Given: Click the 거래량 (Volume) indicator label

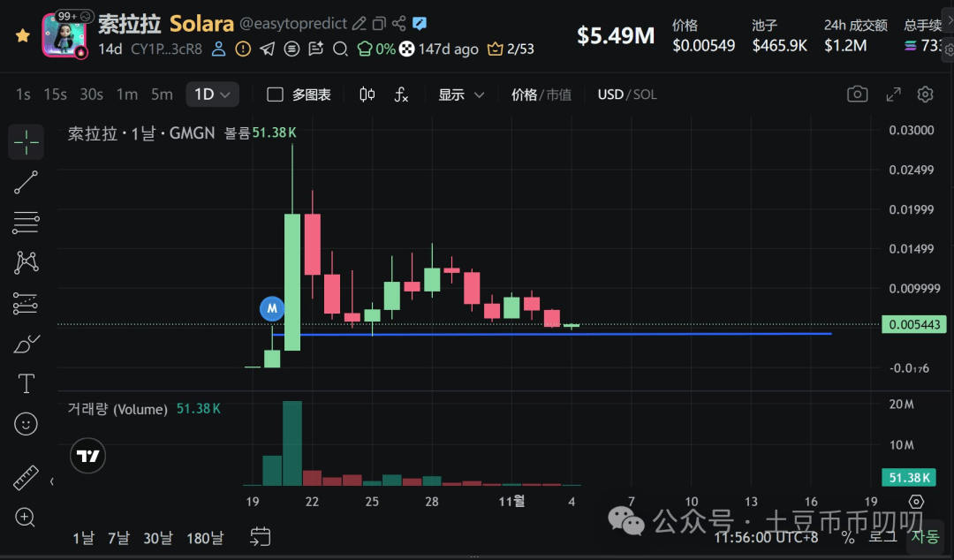Looking at the screenshot, I should pos(117,409).
